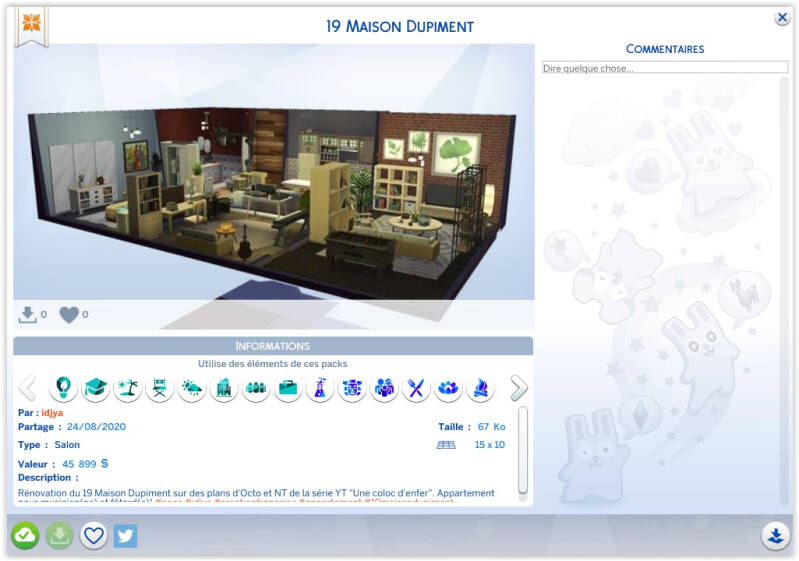This screenshot has width=799, height=561.
Task: Click the text 'Utilise des éléments de ces packs'
Action: click(273, 364)
